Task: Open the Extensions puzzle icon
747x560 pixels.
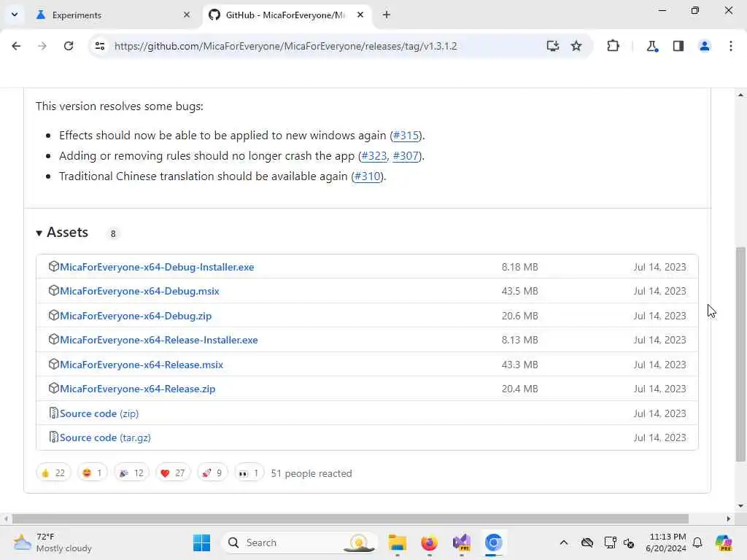Action: pos(613,46)
